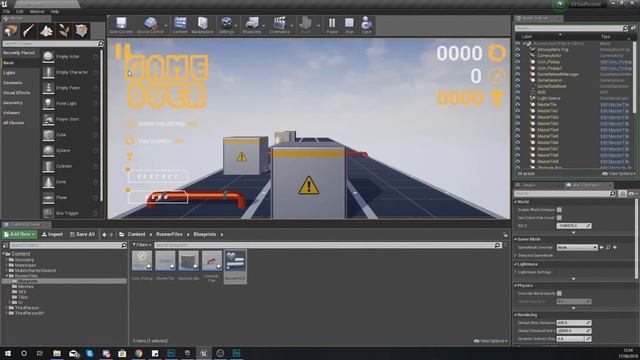Open the Settings toolbar icon
The height and width of the screenshot is (360, 640).
(226, 25)
